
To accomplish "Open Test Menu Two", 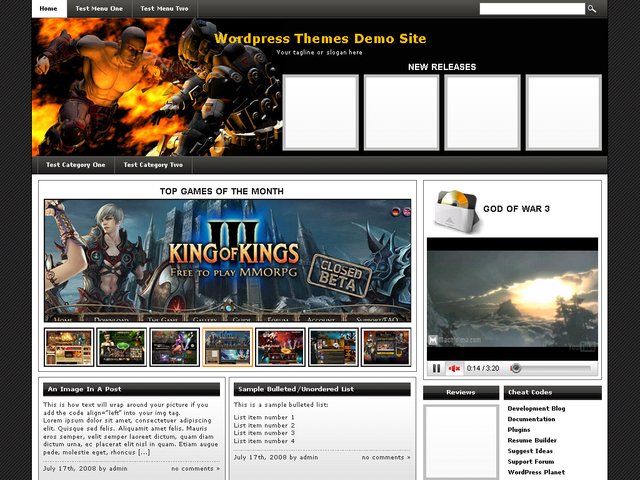I will point(164,9).
